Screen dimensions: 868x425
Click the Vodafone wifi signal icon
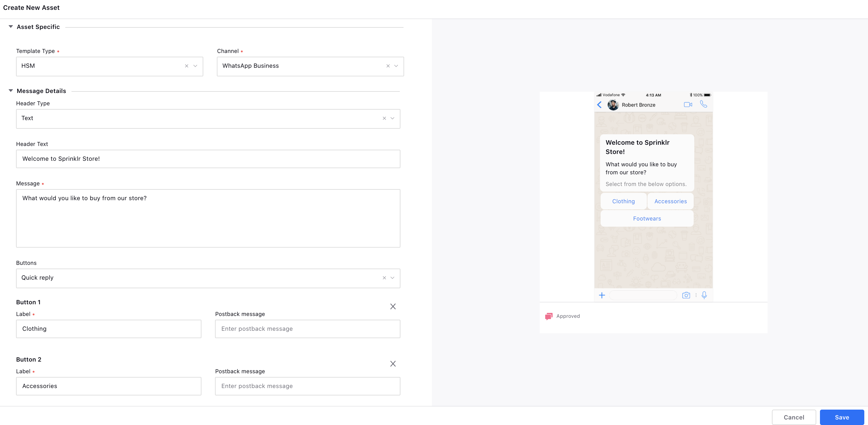point(623,95)
